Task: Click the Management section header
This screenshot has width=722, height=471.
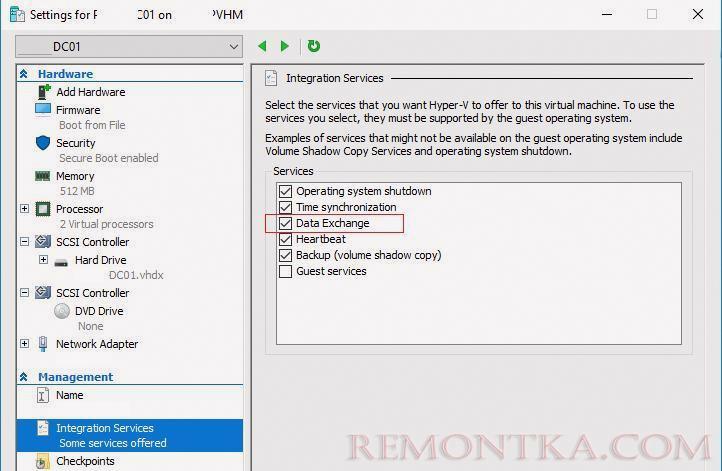Action: click(76, 377)
